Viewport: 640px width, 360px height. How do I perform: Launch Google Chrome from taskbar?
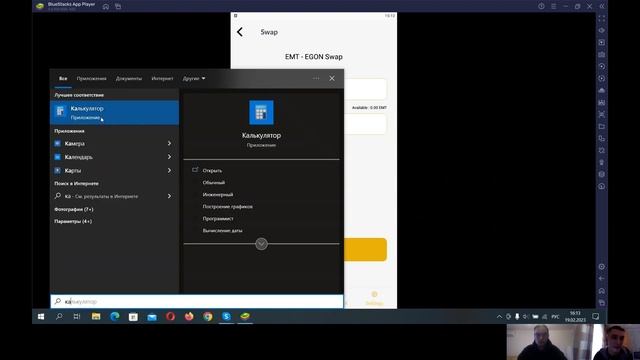[208, 316]
